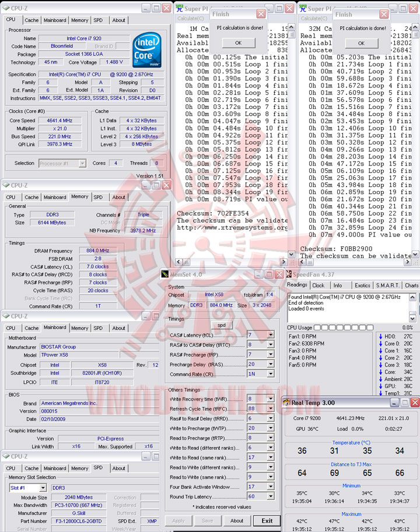Switch to the Clock tab in SpeedFan
This screenshot has width=420, height=532.
[318, 286]
